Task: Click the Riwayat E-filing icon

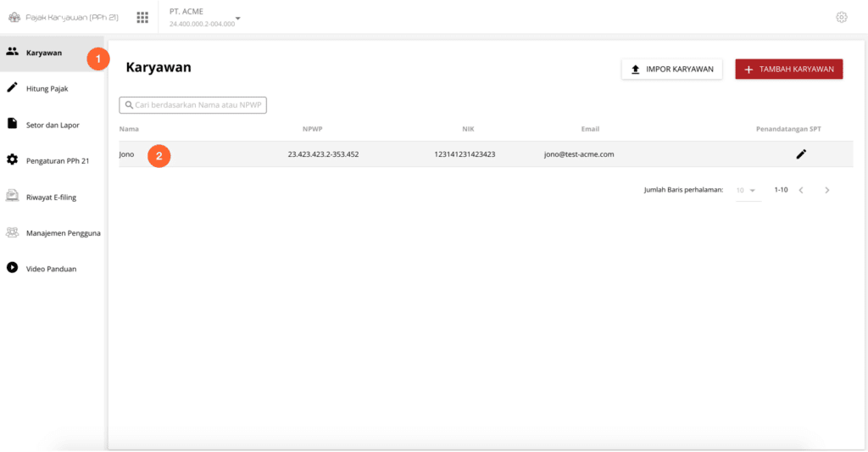Action: (12, 196)
